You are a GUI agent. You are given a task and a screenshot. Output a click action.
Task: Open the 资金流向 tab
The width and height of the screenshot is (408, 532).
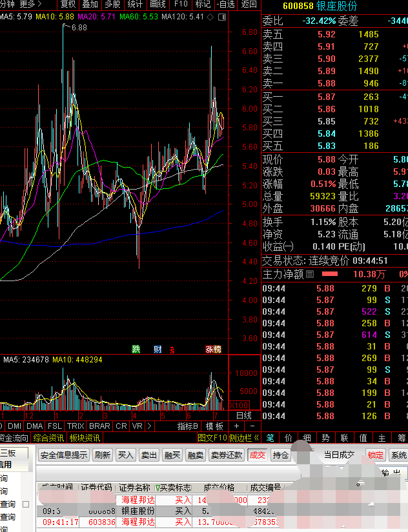coord(14,438)
